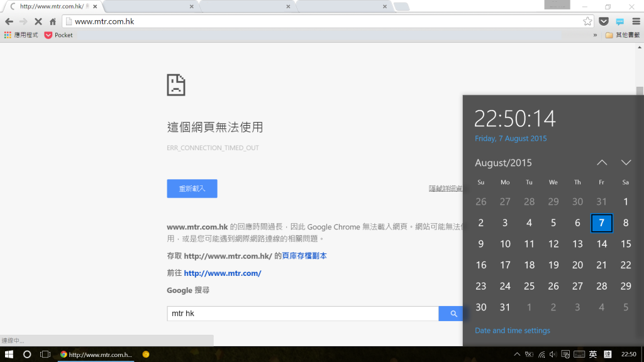Click the search field containing mtr hk
The image size is (644, 362).
click(303, 314)
